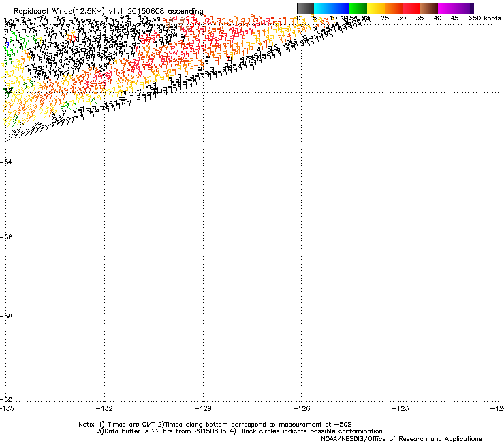Click the '25' label under the color bar

coord(385,18)
